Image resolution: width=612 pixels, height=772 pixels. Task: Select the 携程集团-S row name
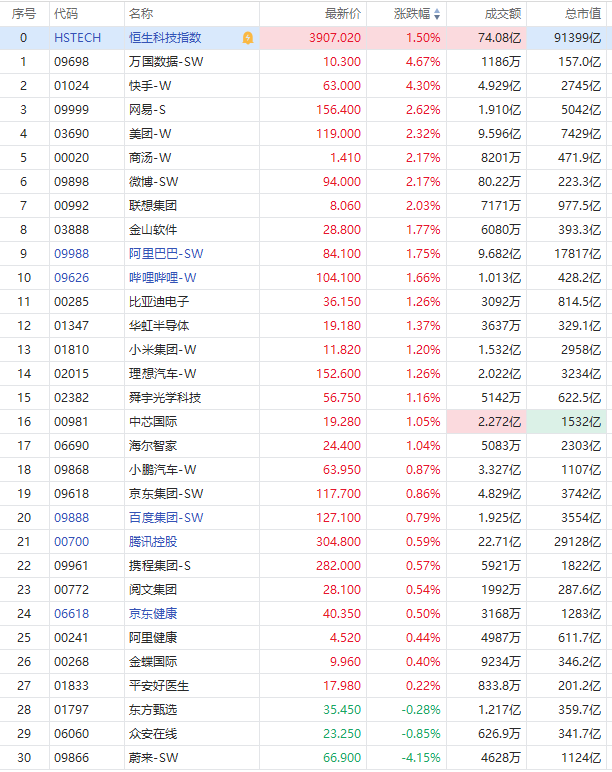(160, 566)
